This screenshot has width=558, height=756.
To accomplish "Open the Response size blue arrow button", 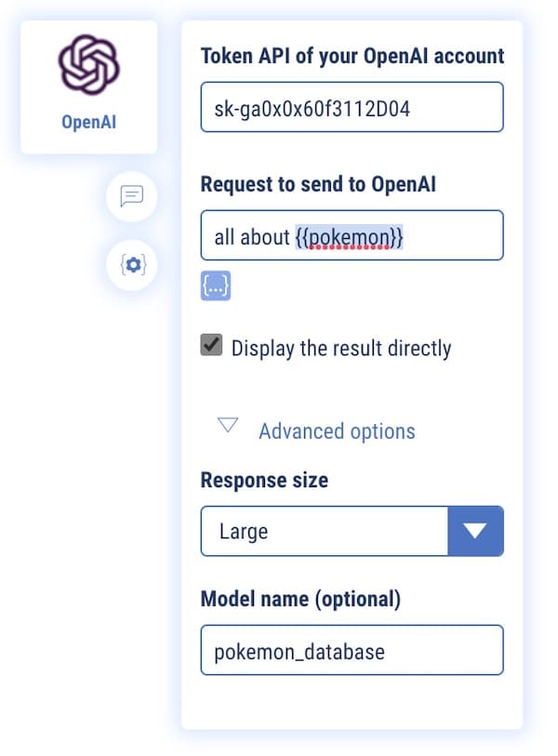I will [x=475, y=531].
